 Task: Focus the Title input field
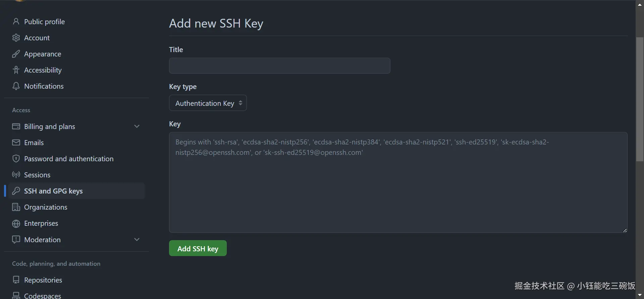[279, 66]
